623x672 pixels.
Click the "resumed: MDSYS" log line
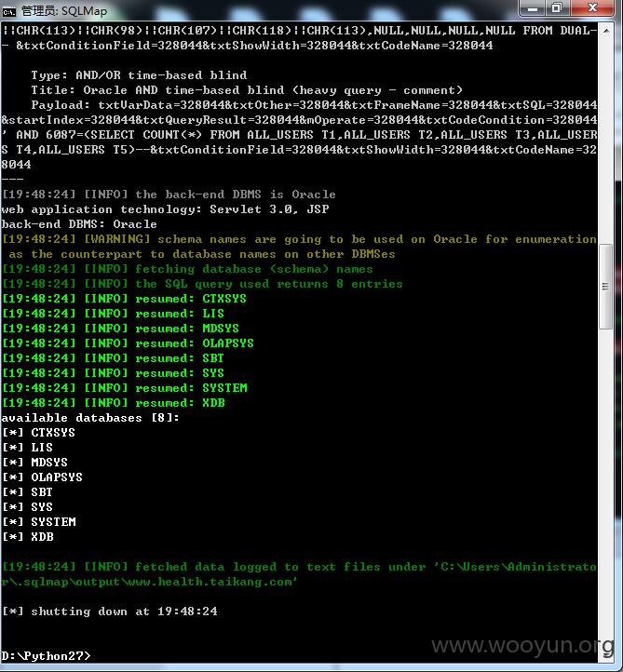[x=120, y=329]
